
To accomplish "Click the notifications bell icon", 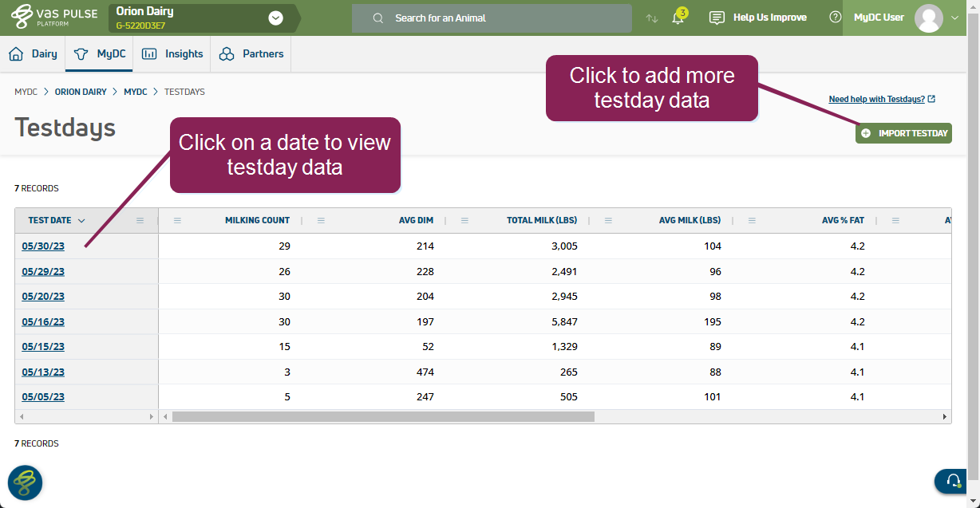I will pos(678,18).
